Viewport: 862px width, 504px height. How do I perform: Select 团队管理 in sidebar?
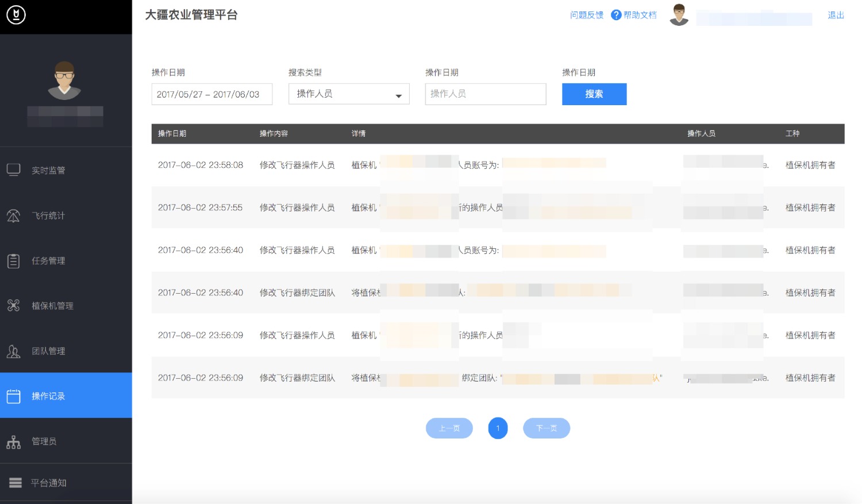coord(66,351)
